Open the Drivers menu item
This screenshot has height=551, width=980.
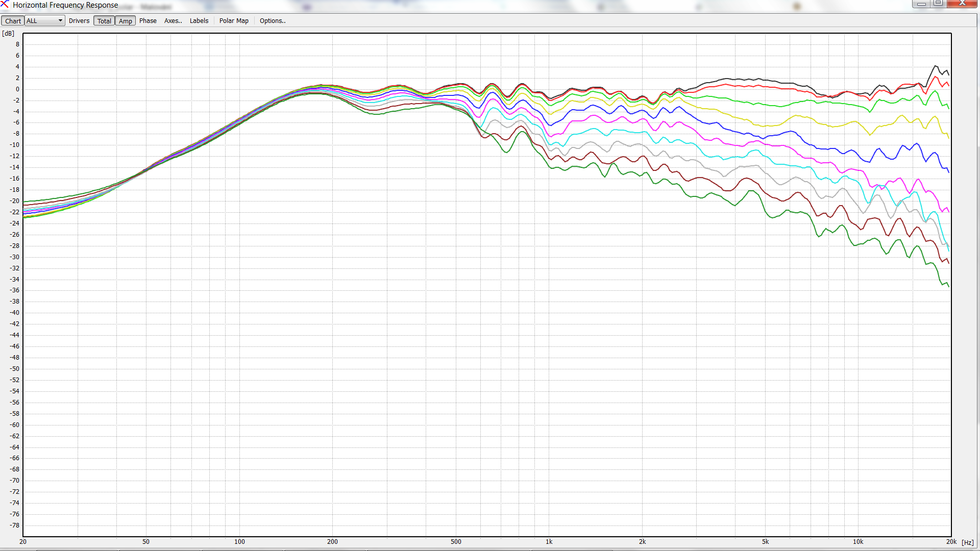[x=79, y=21]
